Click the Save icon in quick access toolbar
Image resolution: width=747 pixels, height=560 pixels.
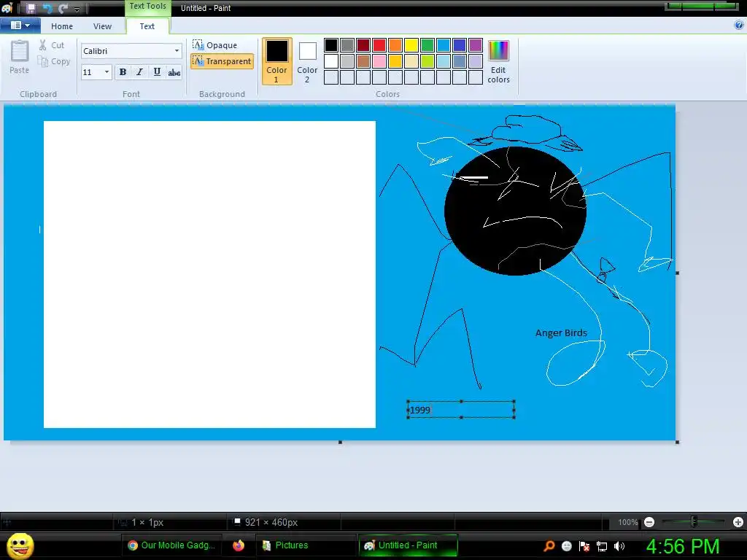(x=31, y=8)
